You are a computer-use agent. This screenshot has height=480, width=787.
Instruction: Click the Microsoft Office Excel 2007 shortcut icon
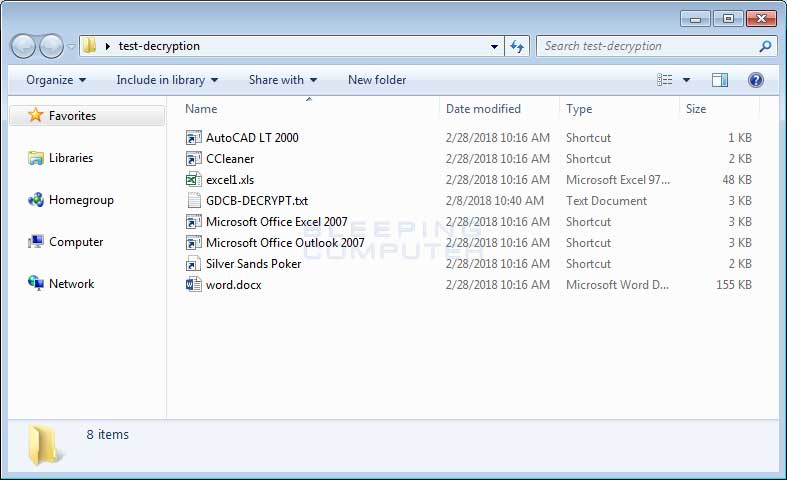pyautogui.click(x=193, y=221)
